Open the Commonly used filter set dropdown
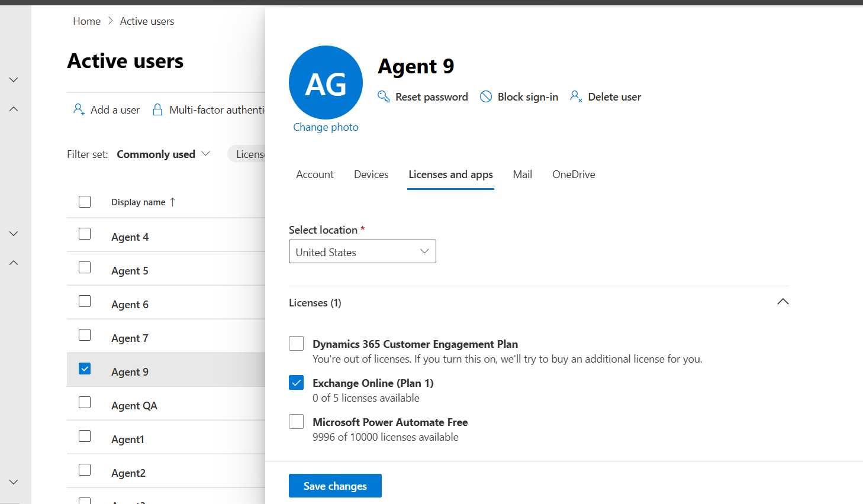 (163, 154)
